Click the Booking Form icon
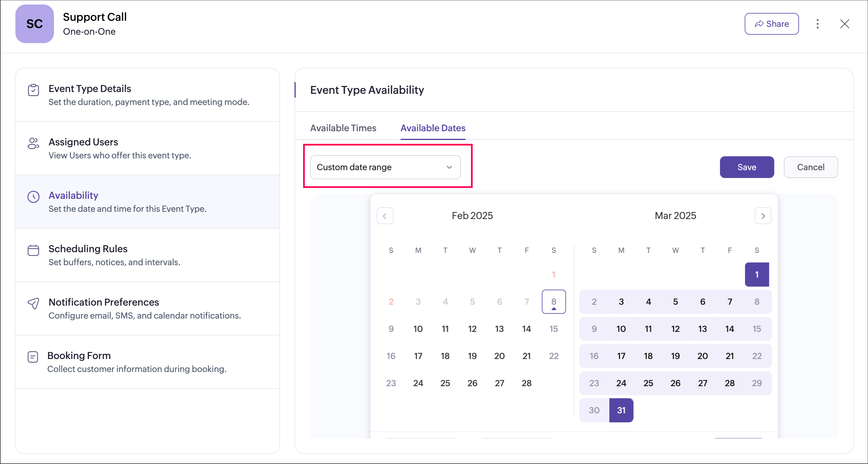 pos(33,357)
